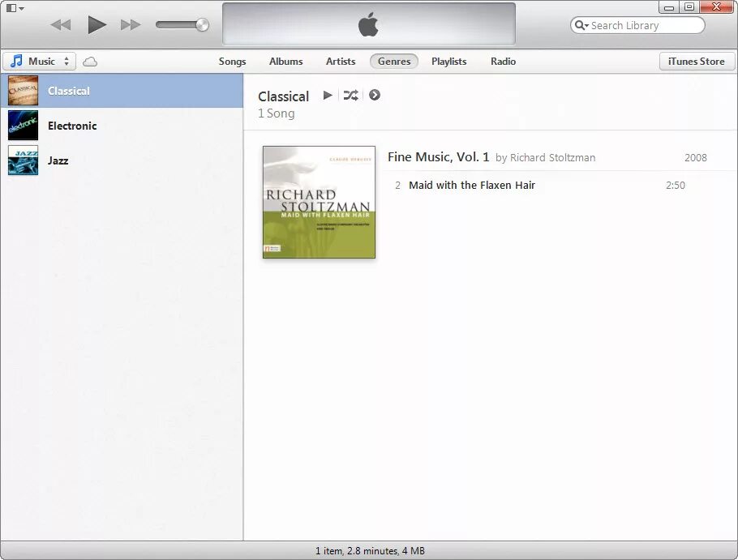Minimize the iTunes window
738x560 pixels.
[669, 7]
